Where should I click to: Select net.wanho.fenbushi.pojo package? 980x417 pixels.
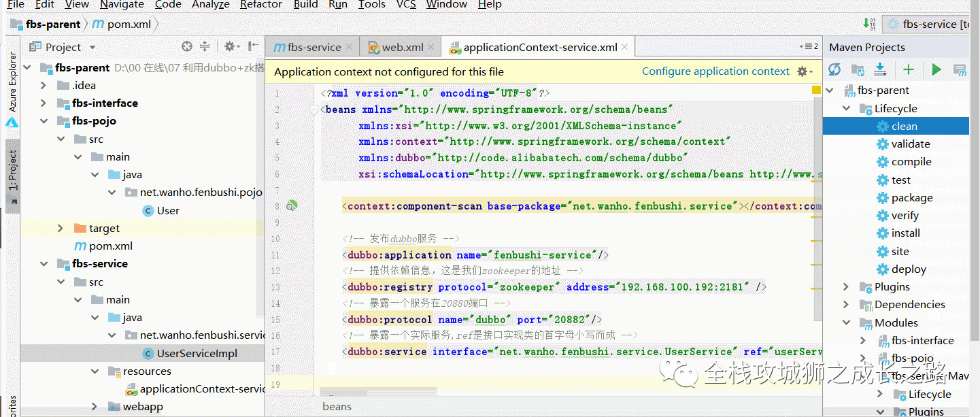point(193,193)
